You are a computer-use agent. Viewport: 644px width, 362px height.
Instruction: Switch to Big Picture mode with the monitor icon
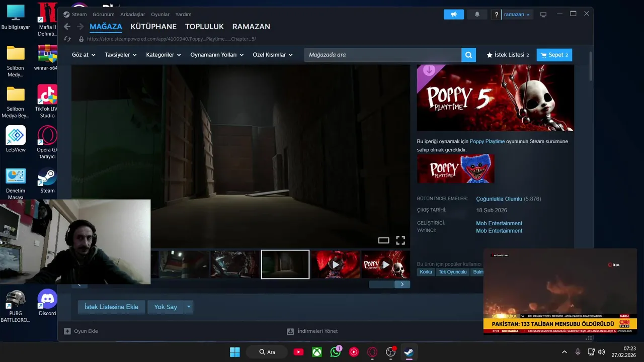tap(543, 15)
